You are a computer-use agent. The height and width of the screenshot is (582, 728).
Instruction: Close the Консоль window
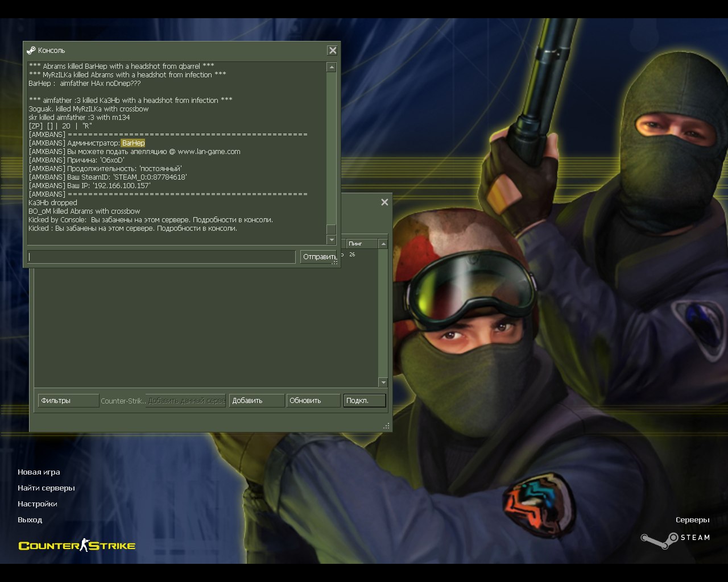333,51
